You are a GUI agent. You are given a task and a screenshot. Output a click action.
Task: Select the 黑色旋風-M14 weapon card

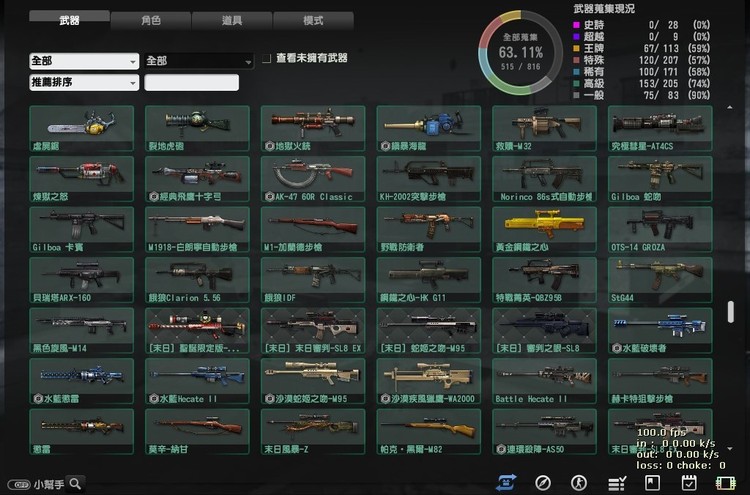[82, 331]
